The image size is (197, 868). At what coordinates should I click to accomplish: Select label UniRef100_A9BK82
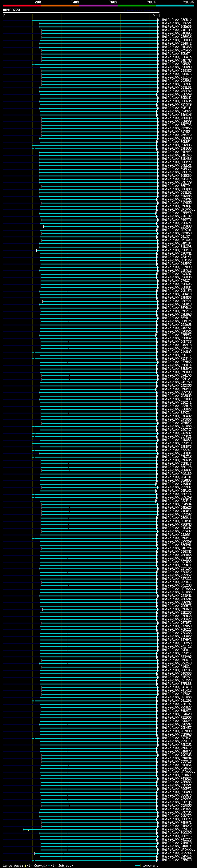(177, 64)
